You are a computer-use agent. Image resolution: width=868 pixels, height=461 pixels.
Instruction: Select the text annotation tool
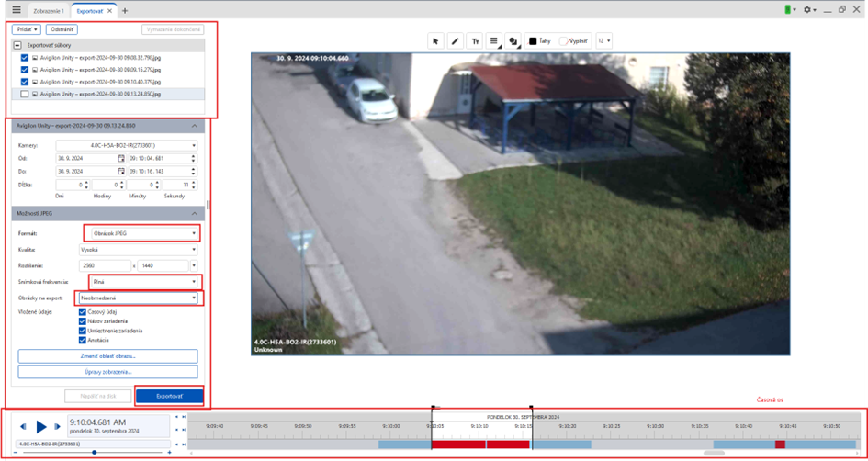tap(475, 41)
